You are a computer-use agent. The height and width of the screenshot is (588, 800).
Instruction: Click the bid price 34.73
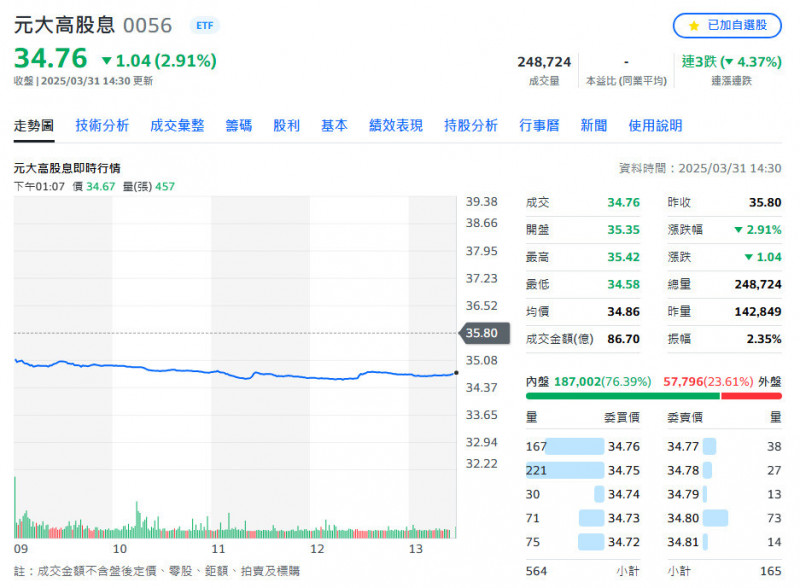coord(623,519)
